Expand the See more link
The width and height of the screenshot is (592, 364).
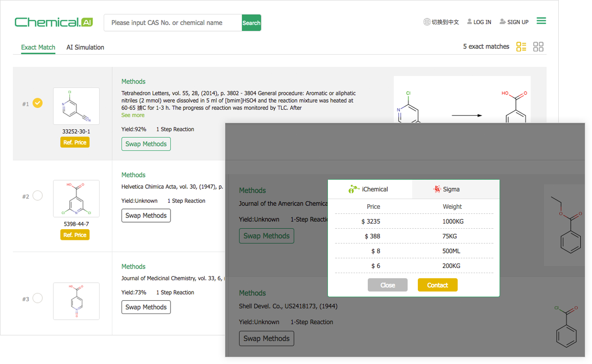[133, 115]
